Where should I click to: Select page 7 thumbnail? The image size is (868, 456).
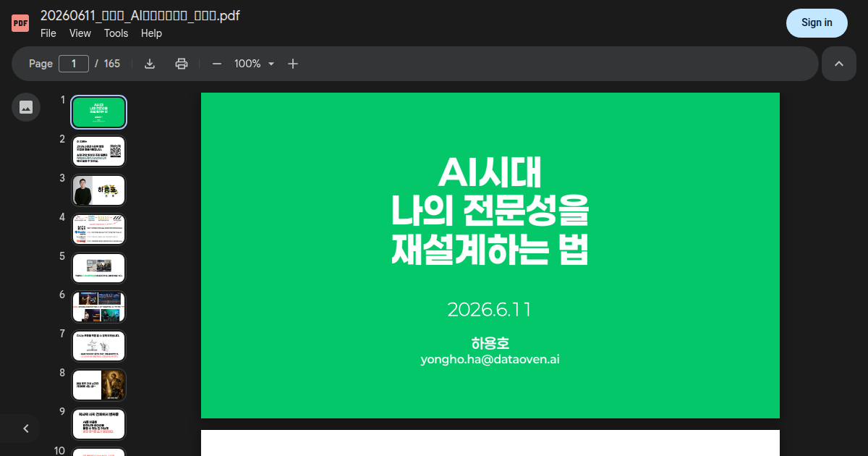[x=99, y=346]
